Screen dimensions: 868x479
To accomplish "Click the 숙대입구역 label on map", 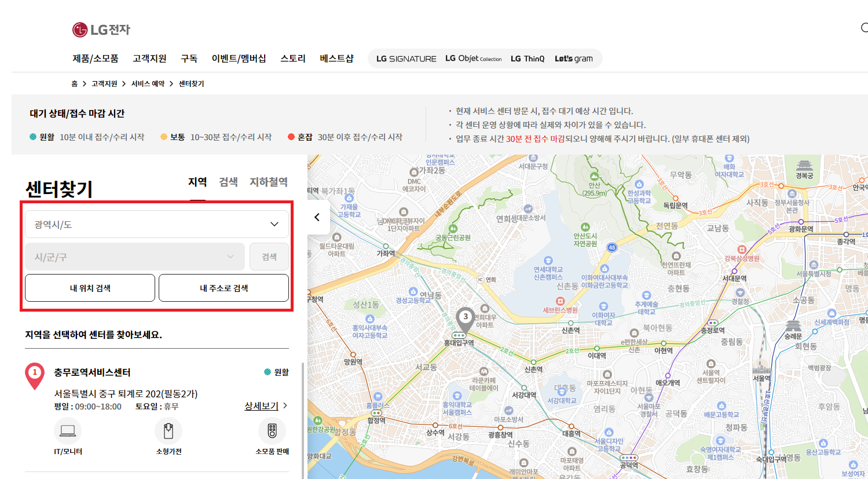I will click(771, 459).
